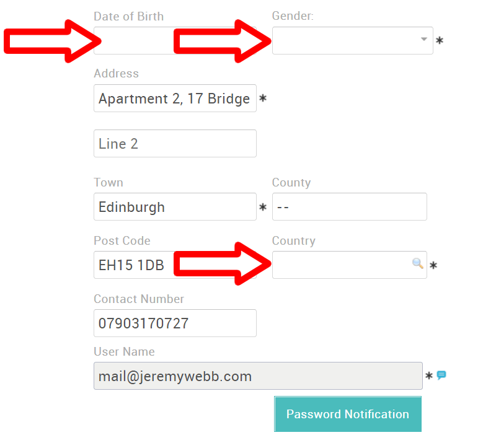Click into the Date of Birth field
This screenshot has width=496, height=448.
click(x=175, y=40)
